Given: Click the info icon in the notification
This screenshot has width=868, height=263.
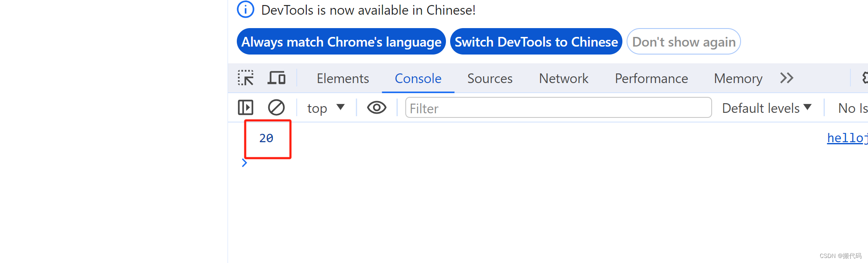Looking at the screenshot, I should coord(246,10).
